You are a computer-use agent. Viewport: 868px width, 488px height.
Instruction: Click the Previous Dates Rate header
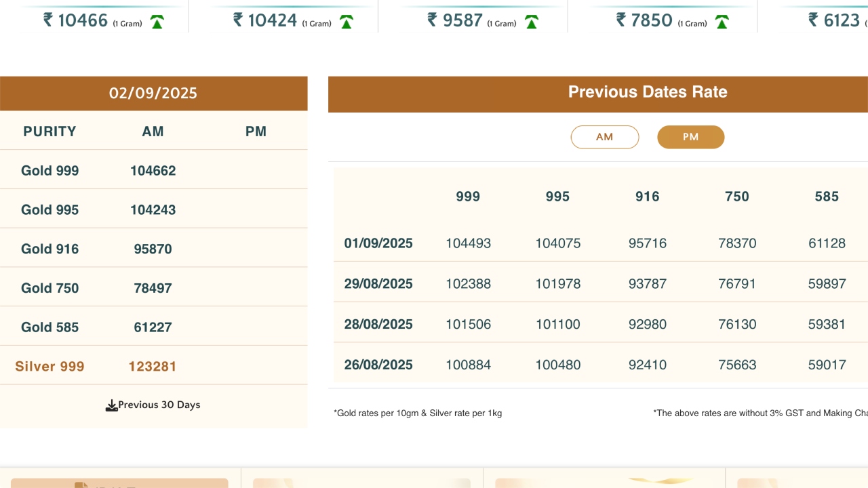pos(647,92)
